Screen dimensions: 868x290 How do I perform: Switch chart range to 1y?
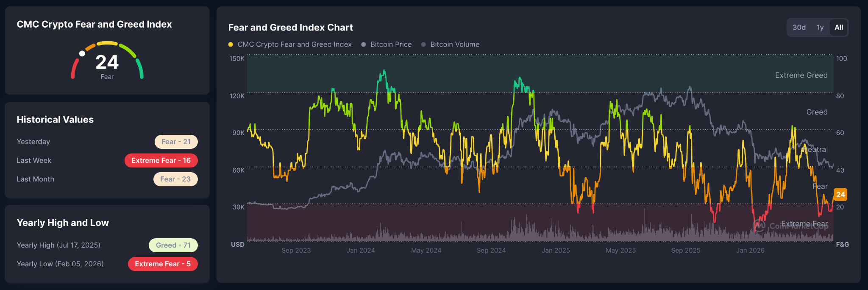tap(820, 28)
